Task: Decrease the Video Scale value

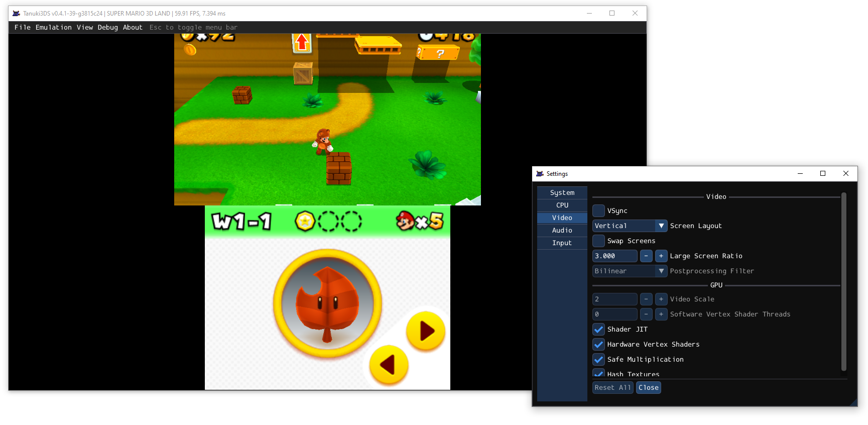Action: click(646, 299)
